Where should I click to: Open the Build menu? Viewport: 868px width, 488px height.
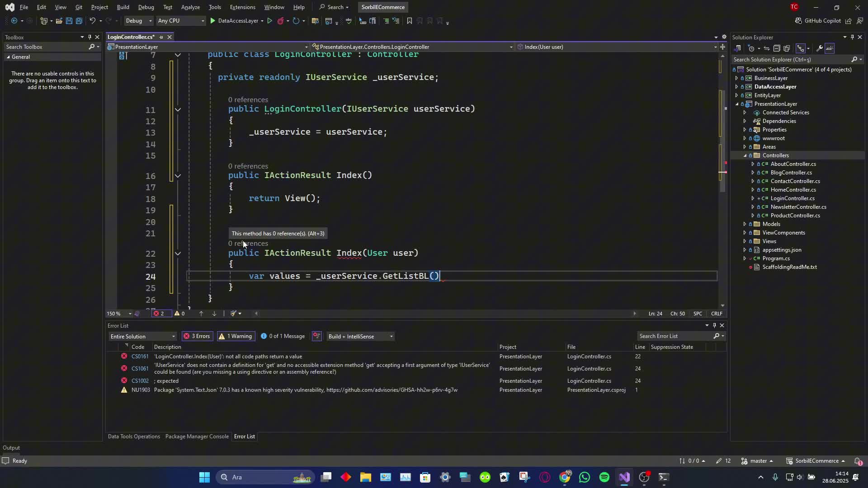point(123,7)
